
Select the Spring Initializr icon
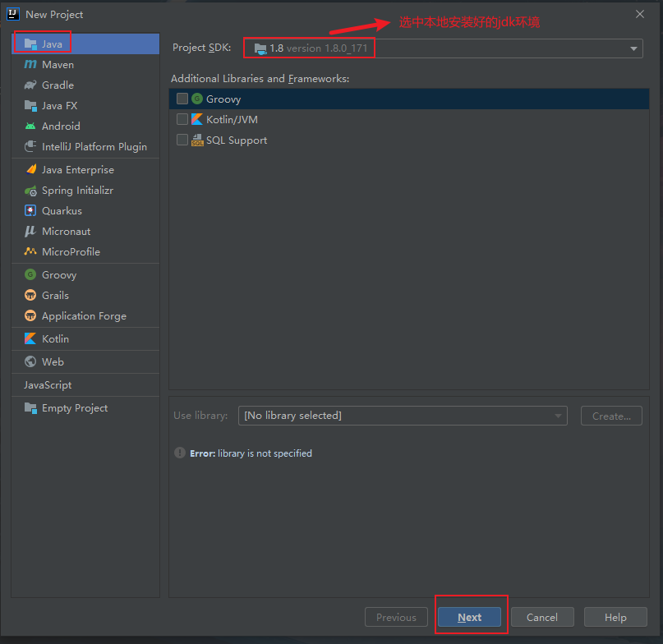(x=30, y=191)
